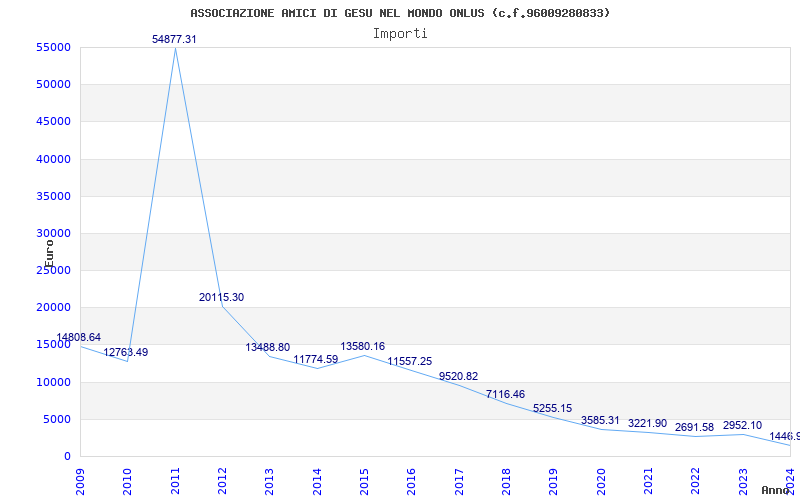Click the 35000 y-axis tick label
The image size is (800, 500).
tap(53, 196)
